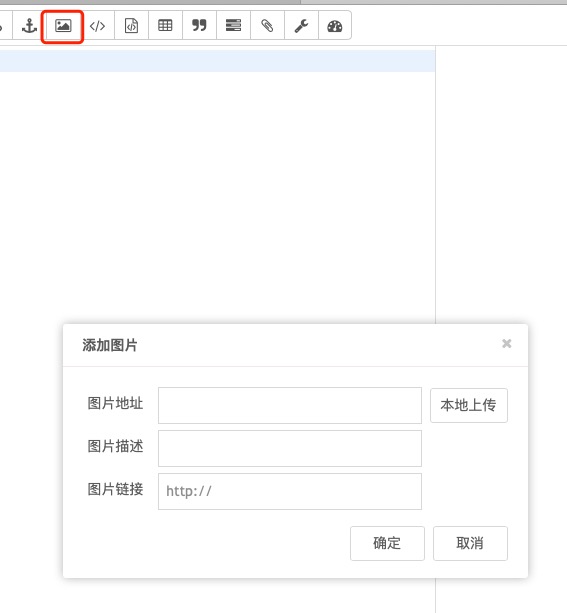
Task: Close the 添加图片 dialog with the X
Action: 507,344
